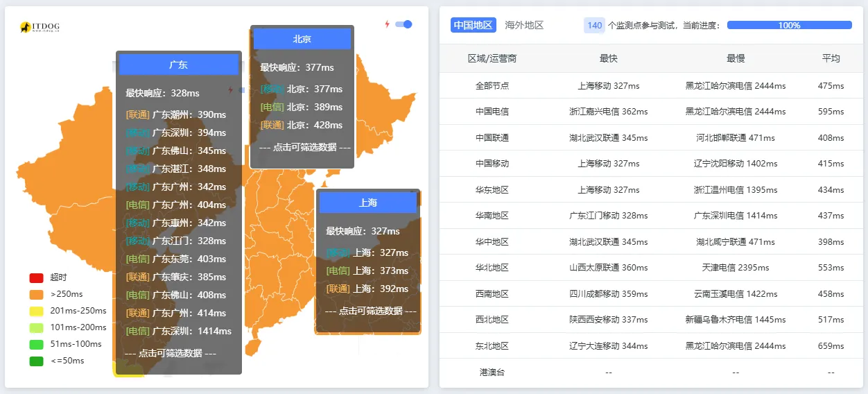Image resolution: width=868 pixels, height=394 pixels.
Task: Click 广东深圳 394ms entry
Action: coord(176,132)
